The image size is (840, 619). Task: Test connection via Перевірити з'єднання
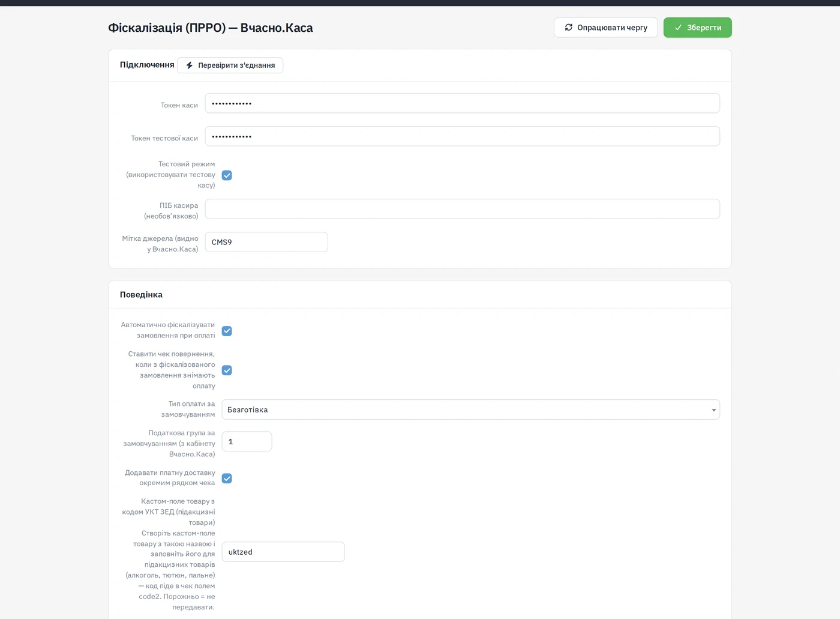point(230,65)
